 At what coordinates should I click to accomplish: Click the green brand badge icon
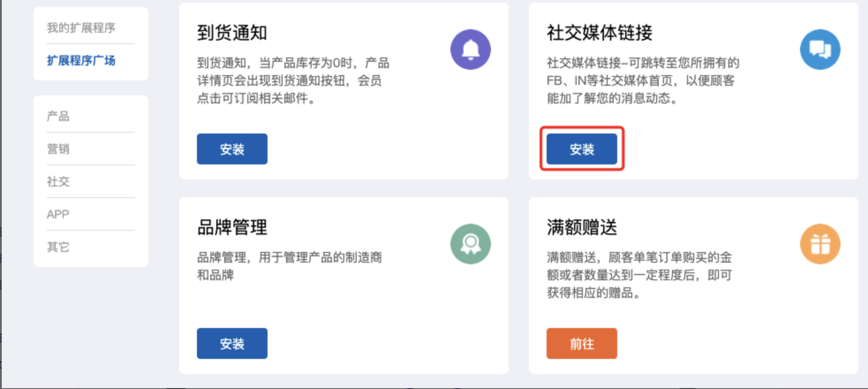pyautogui.click(x=470, y=244)
